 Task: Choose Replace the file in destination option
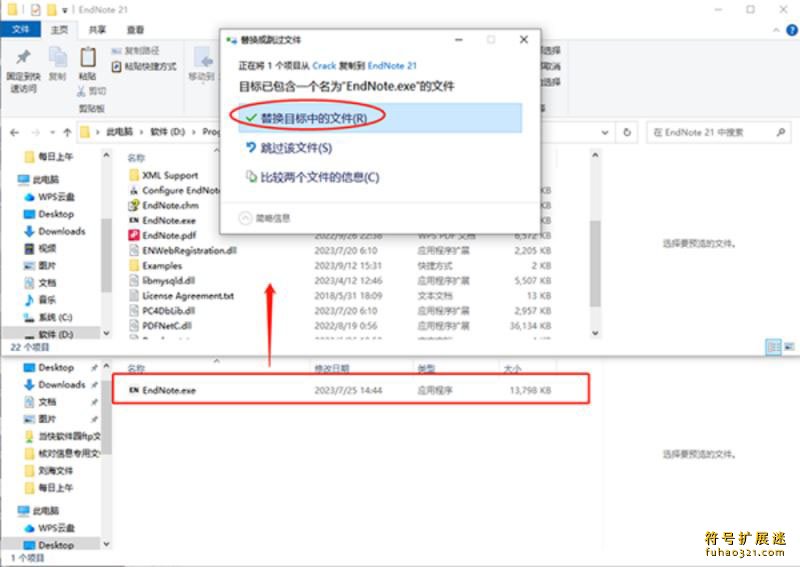[380, 118]
